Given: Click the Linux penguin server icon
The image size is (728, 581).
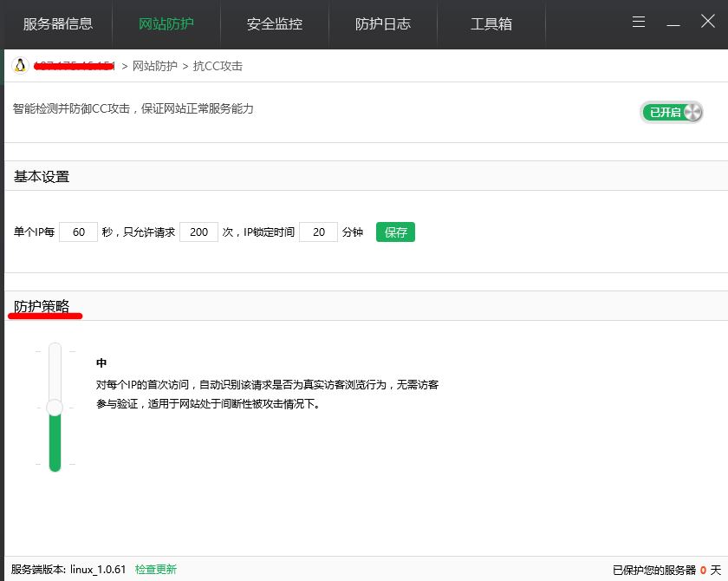Looking at the screenshot, I should 20,66.
